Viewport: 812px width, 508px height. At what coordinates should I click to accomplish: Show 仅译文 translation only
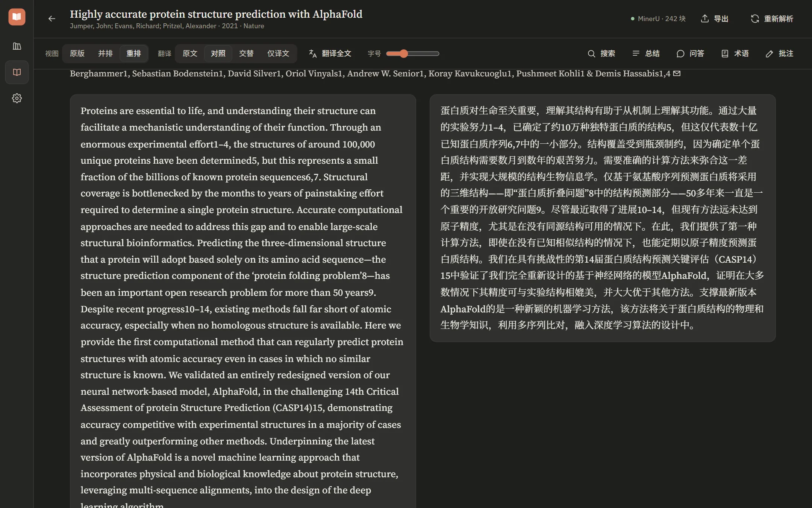(278, 53)
